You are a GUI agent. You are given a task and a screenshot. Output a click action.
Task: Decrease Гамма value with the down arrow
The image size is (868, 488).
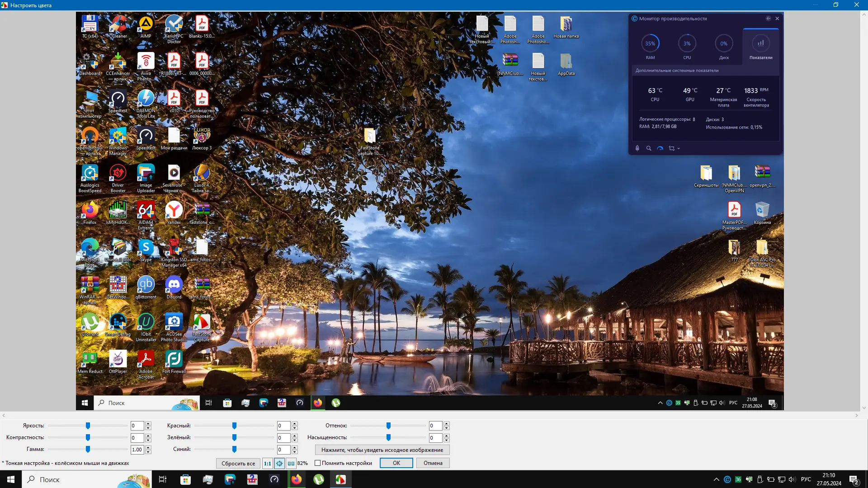[x=148, y=452]
